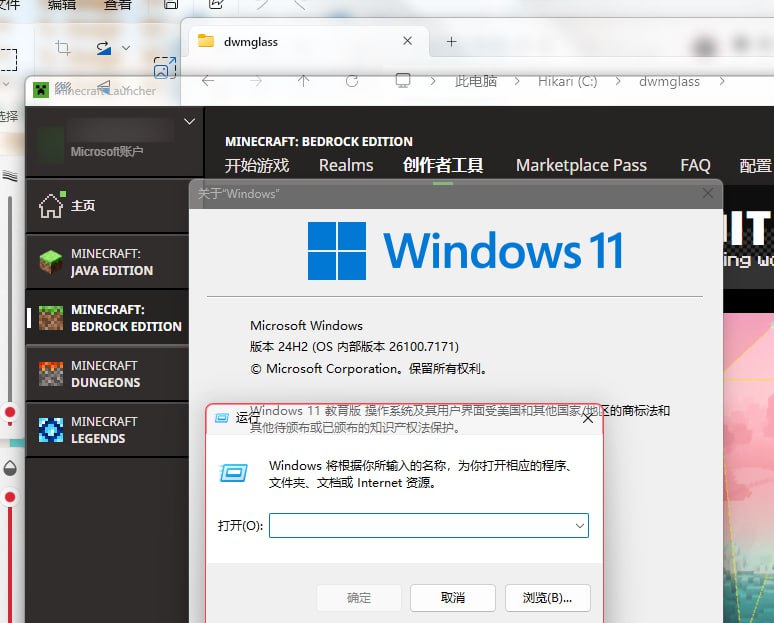Go up one folder in Explorer

304,80
